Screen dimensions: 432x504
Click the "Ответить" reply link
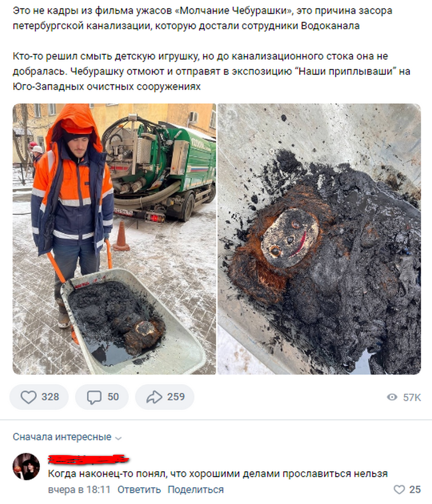pos(139,490)
